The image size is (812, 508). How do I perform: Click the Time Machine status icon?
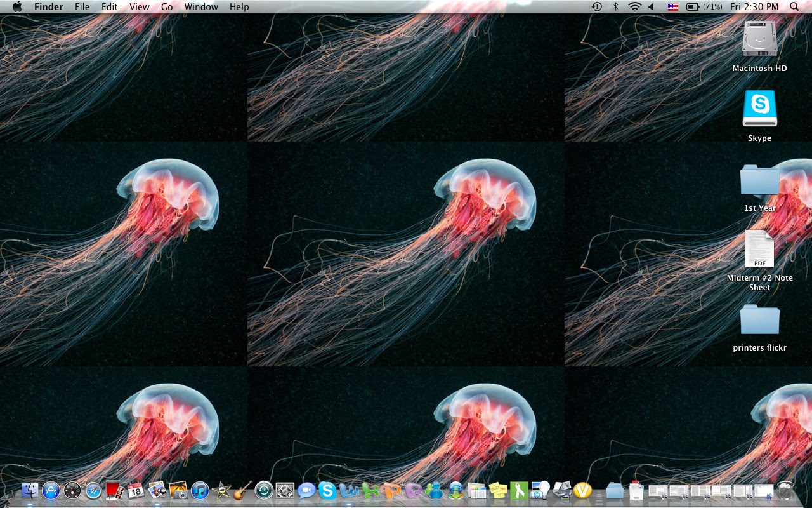[597, 7]
